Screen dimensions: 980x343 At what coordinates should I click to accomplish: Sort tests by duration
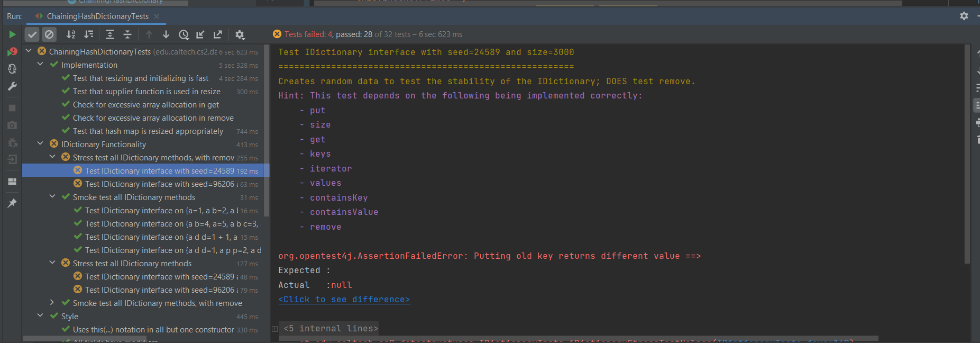click(x=89, y=35)
